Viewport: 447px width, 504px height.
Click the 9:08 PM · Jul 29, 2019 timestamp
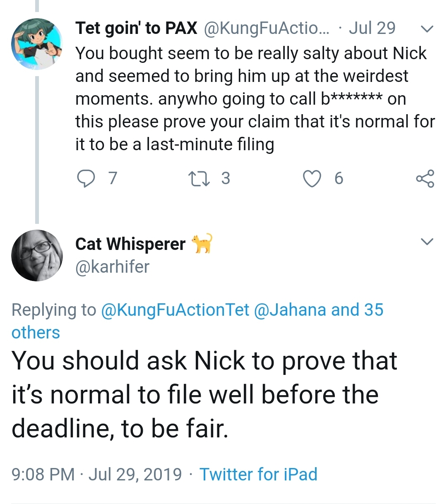[97, 474]
